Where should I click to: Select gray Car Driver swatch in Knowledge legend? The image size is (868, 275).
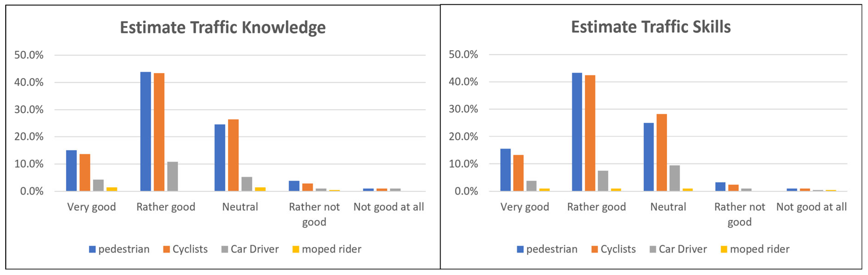click(x=224, y=249)
